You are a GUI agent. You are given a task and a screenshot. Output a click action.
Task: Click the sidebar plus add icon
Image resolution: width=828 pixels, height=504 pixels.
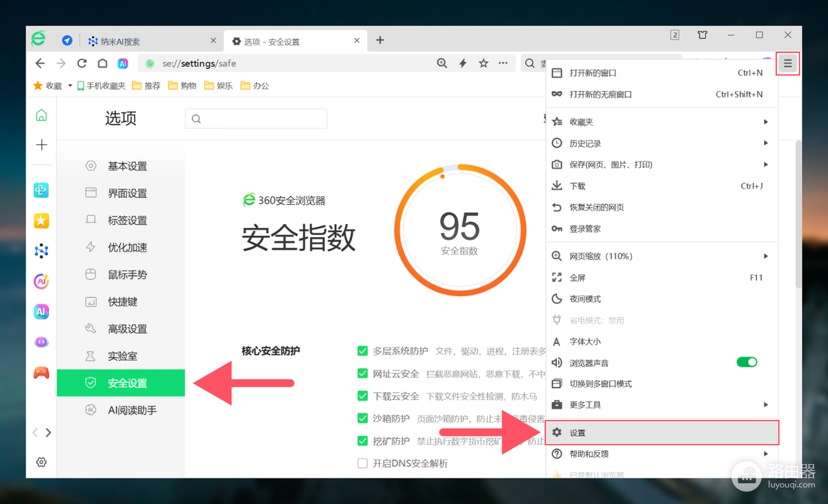pos(41,145)
